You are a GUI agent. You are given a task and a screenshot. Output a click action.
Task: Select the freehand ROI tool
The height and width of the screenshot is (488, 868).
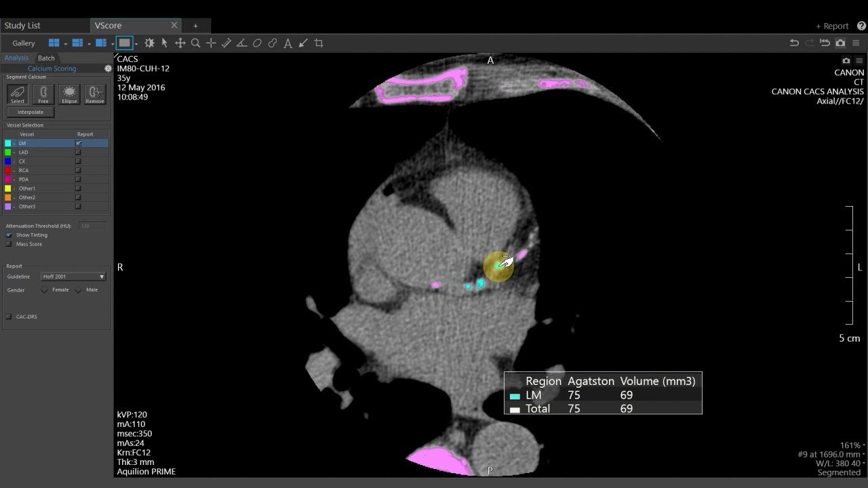(273, 43)
